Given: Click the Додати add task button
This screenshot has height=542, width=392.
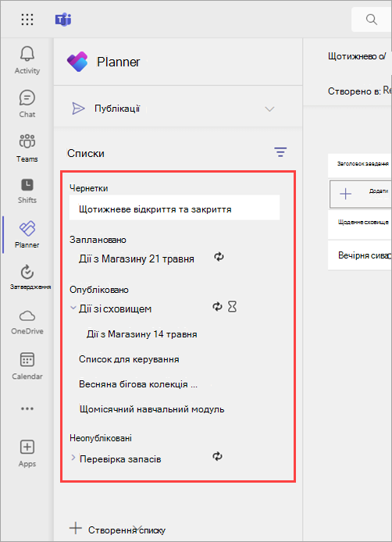Looking at the screenshot, I should click(x=361, y=194).
